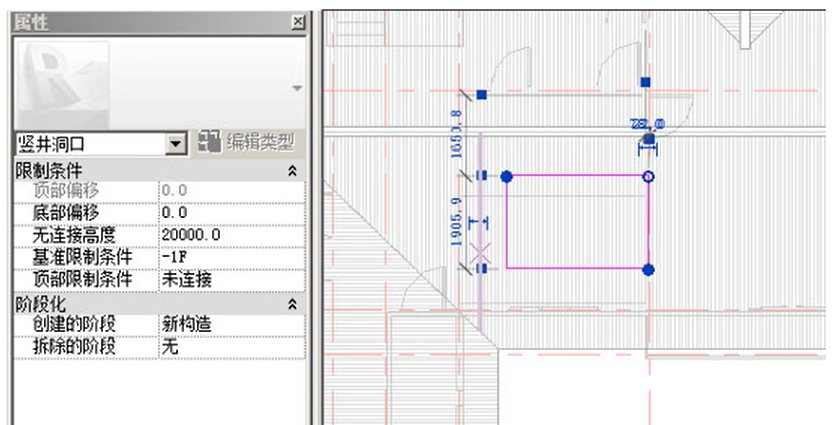Change the 顶部限制条件 value 未连接

230,278
